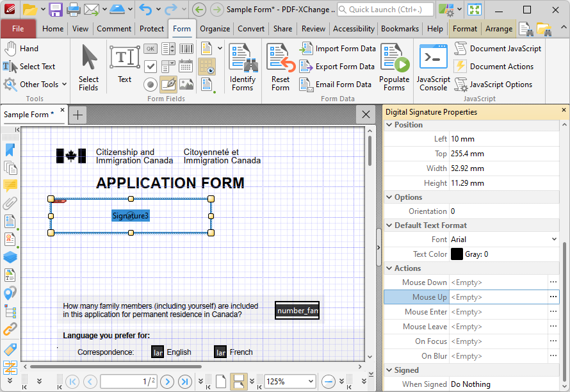The image size is (570, 392).
Task: Save the document with the floppy icon
Action: (x=56, y=10)
